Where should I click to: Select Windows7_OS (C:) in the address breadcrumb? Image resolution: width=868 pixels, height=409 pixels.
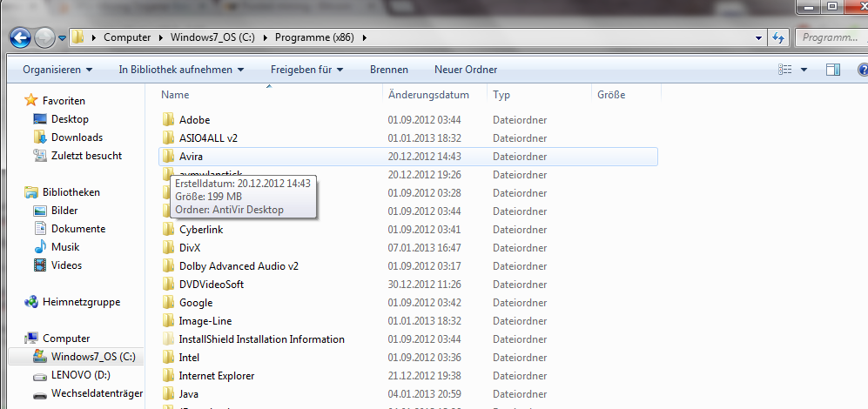(x=212, y=37)
